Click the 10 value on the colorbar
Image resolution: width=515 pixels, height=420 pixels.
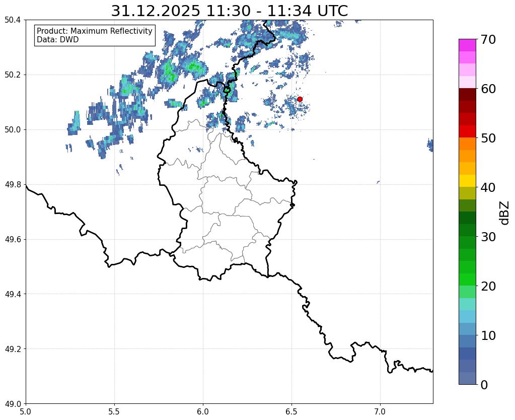tap(488, 335)
